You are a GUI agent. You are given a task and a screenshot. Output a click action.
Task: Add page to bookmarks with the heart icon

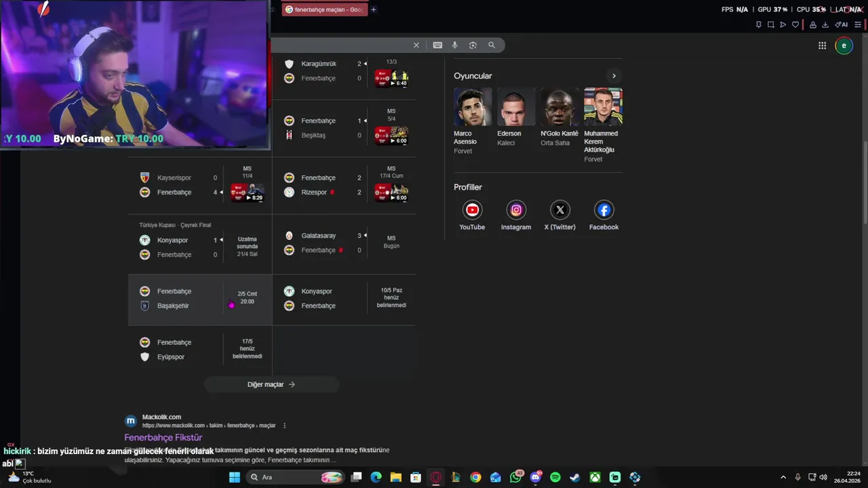point(795,24)
